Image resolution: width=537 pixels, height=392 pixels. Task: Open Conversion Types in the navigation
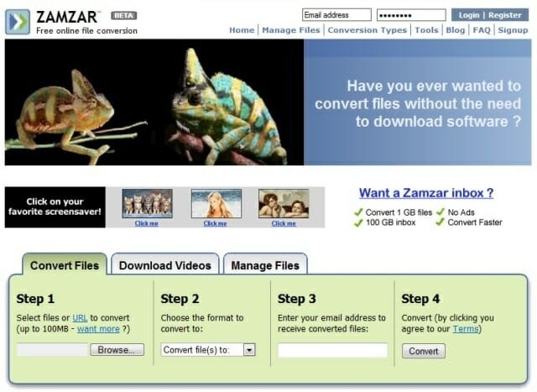(368, 30)
